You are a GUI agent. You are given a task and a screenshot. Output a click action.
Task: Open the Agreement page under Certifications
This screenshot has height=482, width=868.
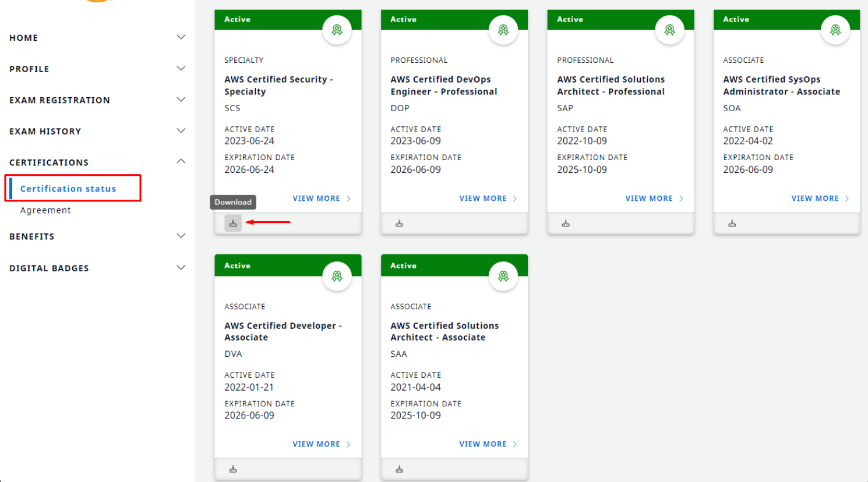click(x=45, y=210)
